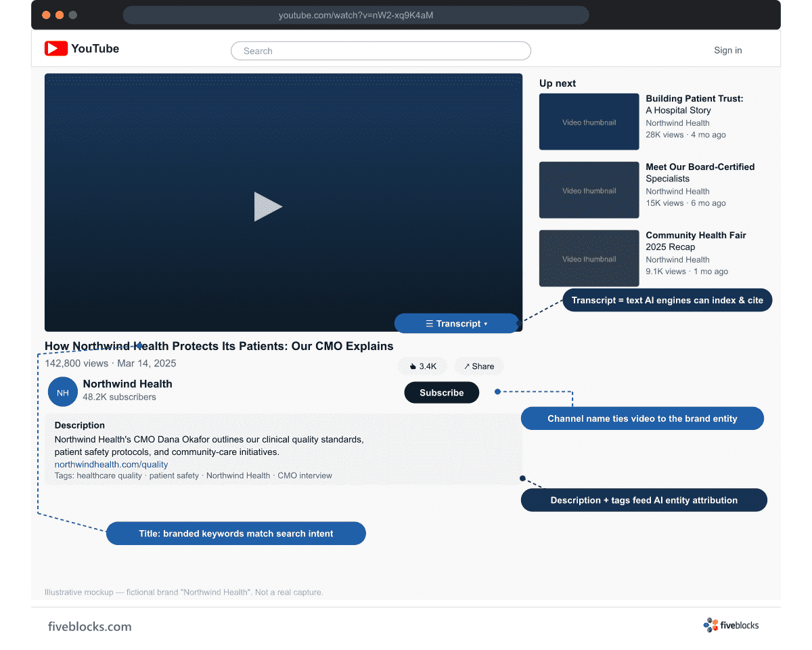
Task: Click '9.1K views · 1 mo ago' text
Action: 687,272
